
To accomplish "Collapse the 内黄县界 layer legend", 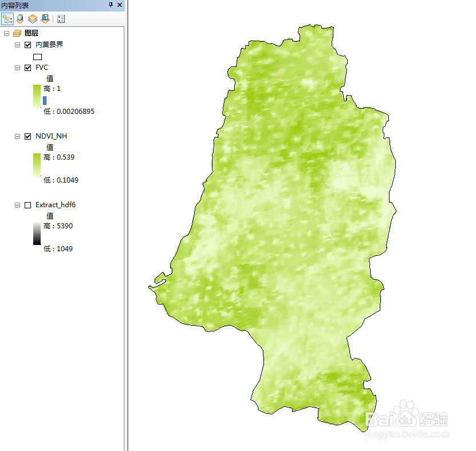I will (17, 45).
